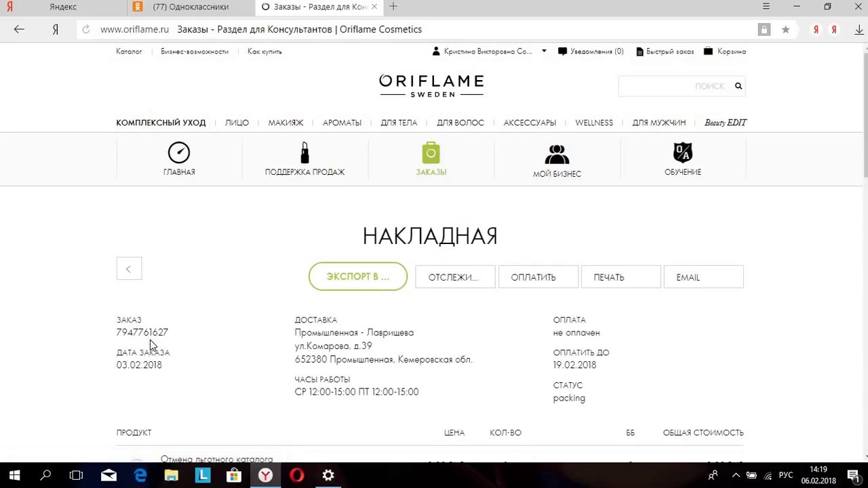Viewport: 868px width, 488px height.
Task: Select order number 7947761627
Action: (x=142, y=332)
